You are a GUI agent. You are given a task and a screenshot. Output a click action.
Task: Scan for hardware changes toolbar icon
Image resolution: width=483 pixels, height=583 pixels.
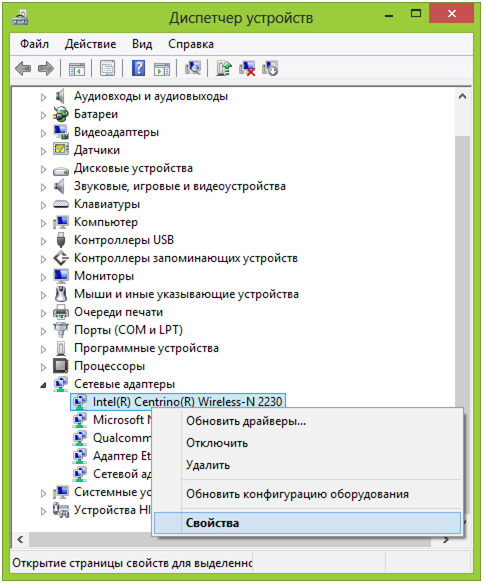(x=193, y=68)
